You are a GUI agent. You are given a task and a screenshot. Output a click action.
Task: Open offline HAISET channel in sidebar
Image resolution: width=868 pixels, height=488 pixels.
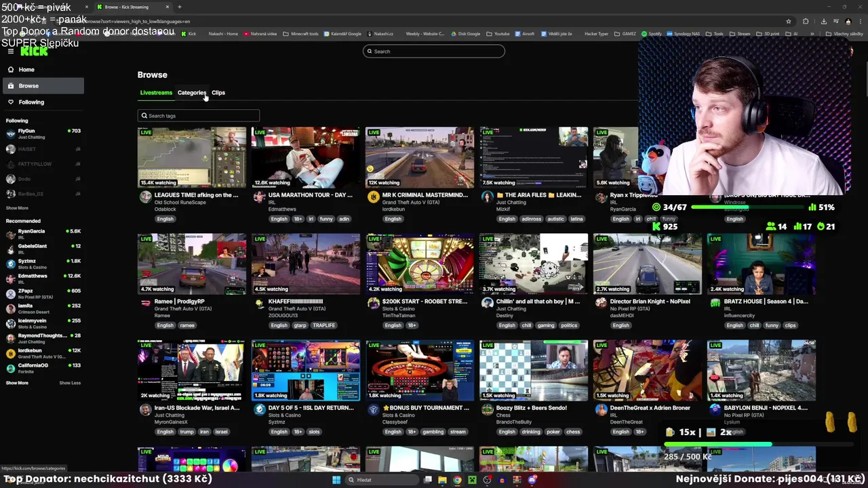tap(43, 149)
